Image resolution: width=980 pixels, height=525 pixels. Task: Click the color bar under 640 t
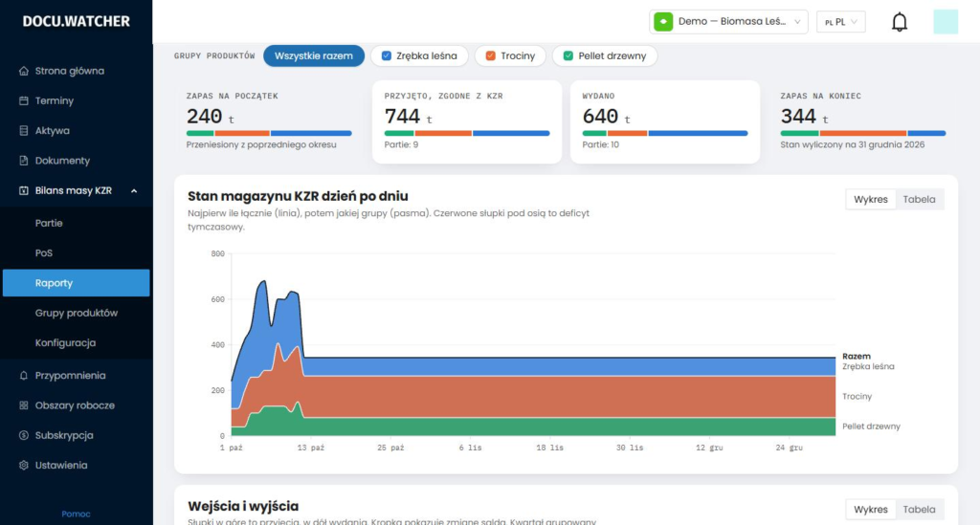click(x=665, y=133)
